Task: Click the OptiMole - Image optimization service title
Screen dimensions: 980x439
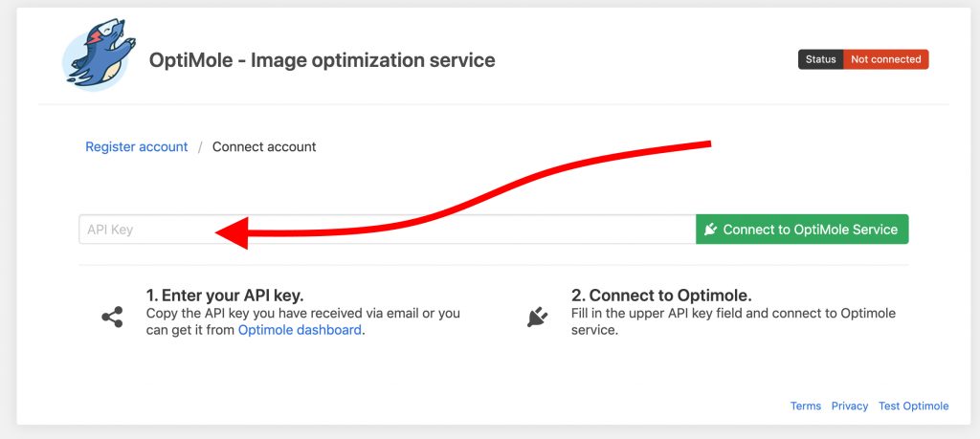Action: [323, 60]
